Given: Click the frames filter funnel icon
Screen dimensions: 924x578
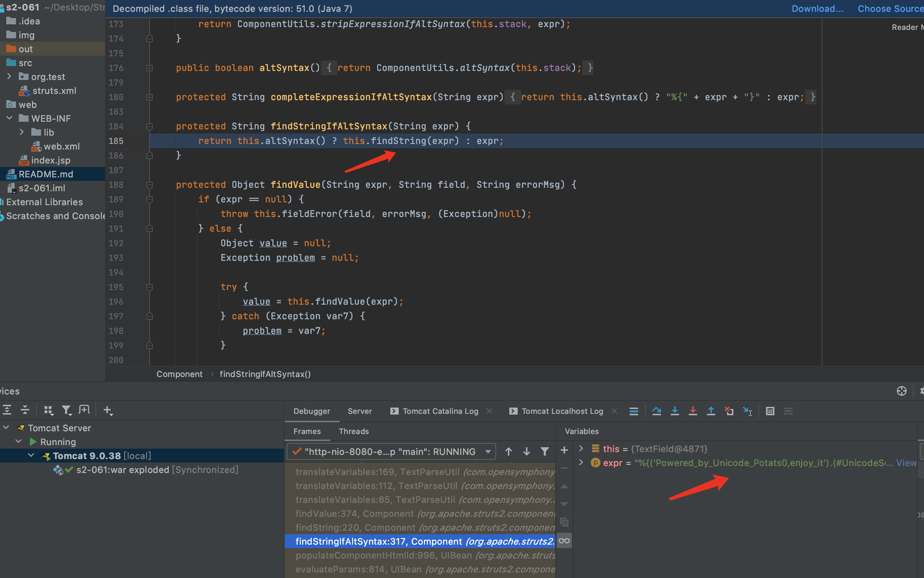Looking at the screenshot, I should [545, 451].
